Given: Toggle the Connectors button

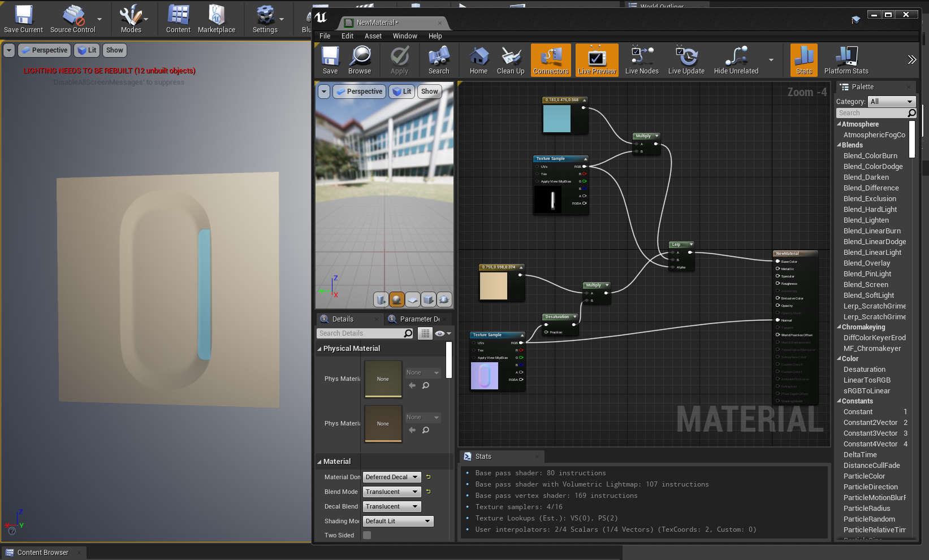Looking at the screenshot, I should tap(551, 60).
